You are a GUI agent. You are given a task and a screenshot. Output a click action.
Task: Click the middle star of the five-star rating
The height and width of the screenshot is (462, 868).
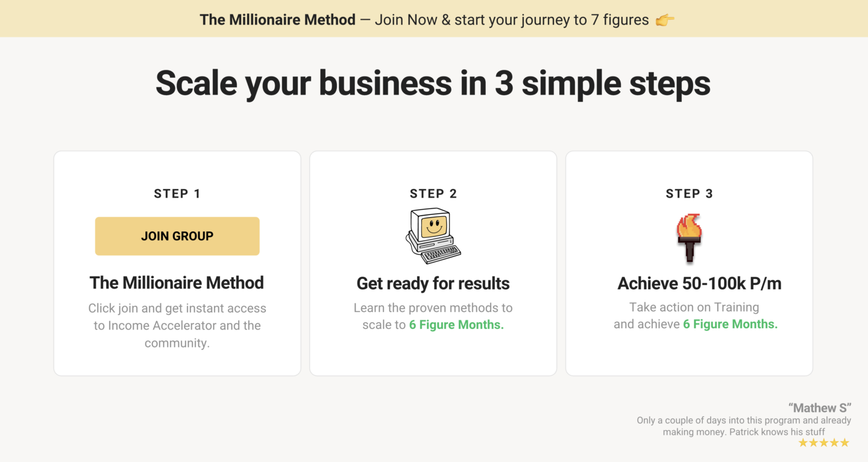[823, 442]
